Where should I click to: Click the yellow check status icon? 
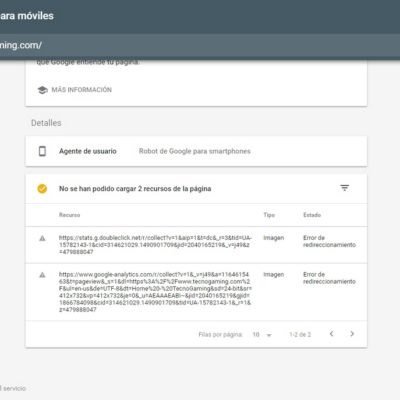pyautogui.click(x=42, y=189)
